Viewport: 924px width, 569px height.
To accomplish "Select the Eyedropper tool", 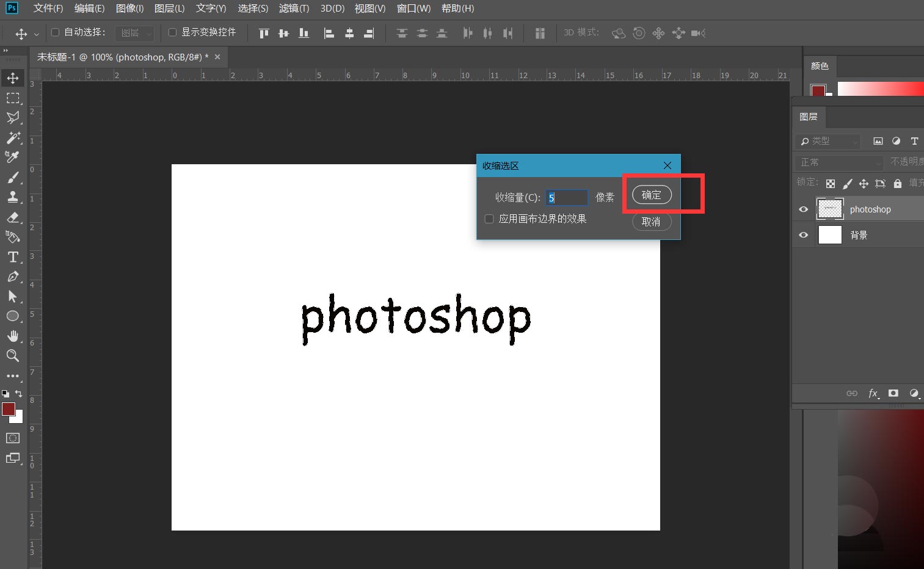I will [13, 158].
